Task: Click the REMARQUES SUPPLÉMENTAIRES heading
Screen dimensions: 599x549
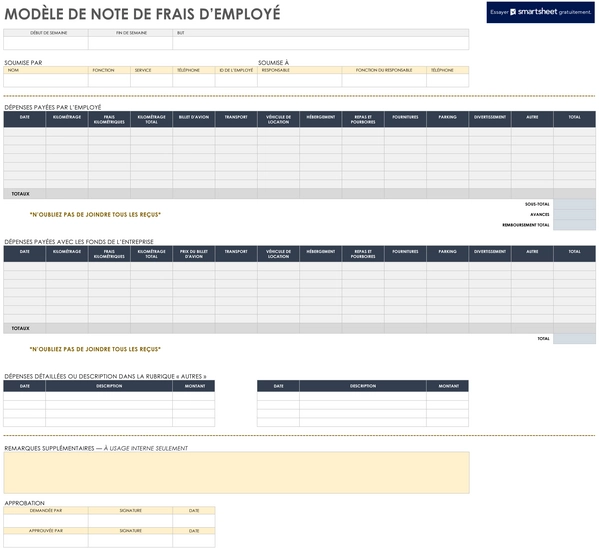Action: coord(96,448)
